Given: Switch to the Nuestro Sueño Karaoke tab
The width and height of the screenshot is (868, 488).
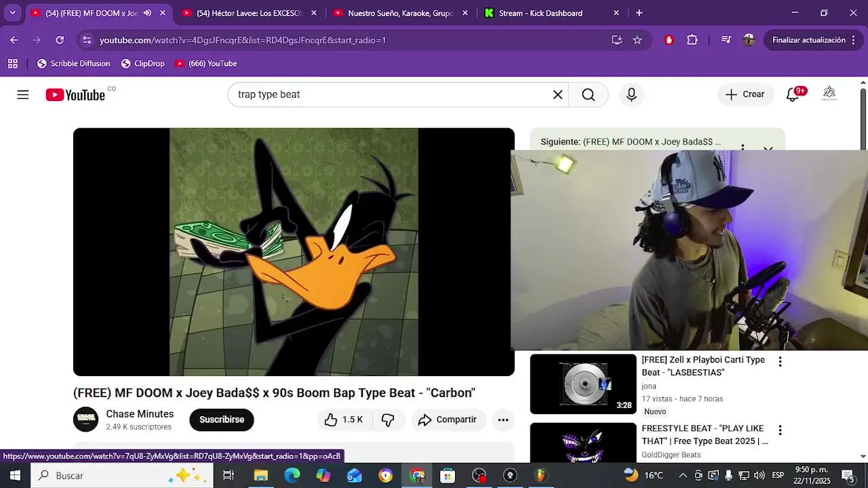Looking at the screenshot, I should (x=400, y=13).
